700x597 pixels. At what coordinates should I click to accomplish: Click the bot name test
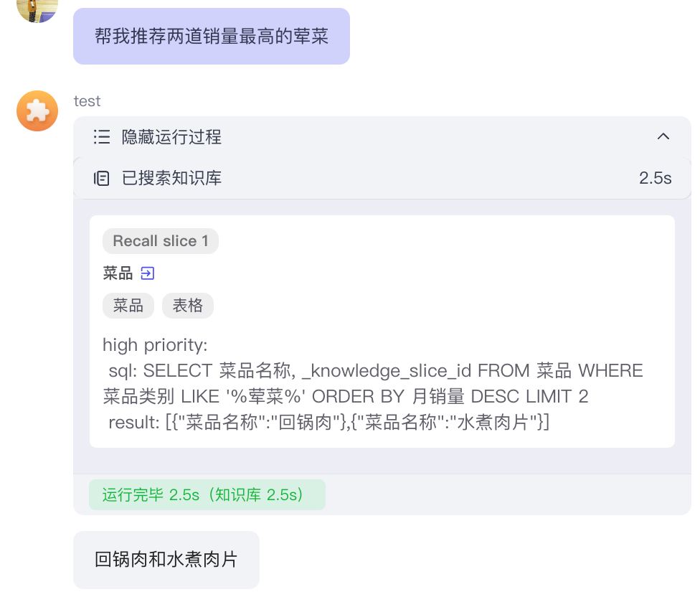[x=87, y=101]
